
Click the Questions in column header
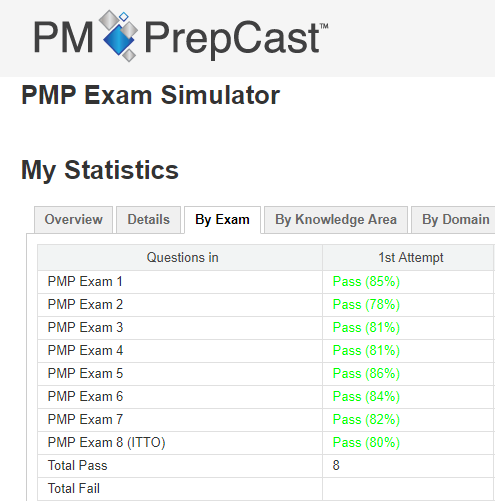[182, 258]
